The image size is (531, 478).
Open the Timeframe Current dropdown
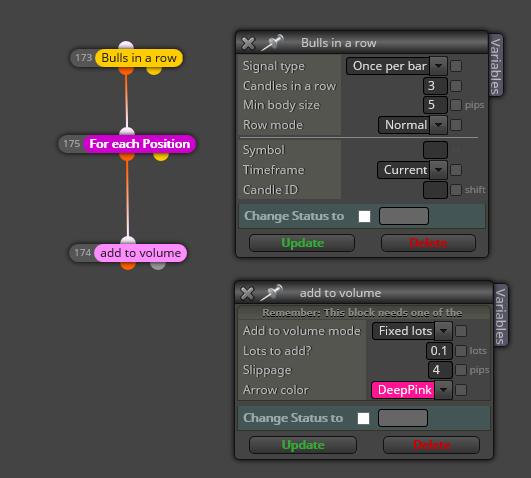pyautogui.click(x=412, y=170)
